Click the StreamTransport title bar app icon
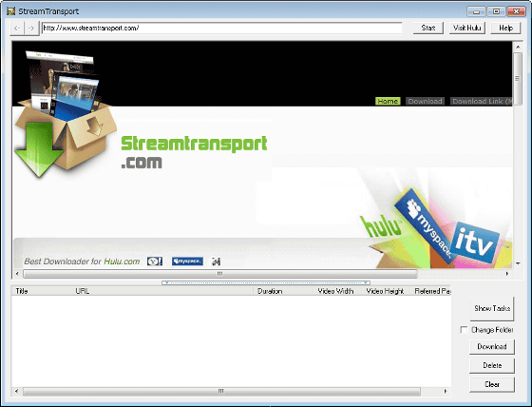 click(10, 11)
